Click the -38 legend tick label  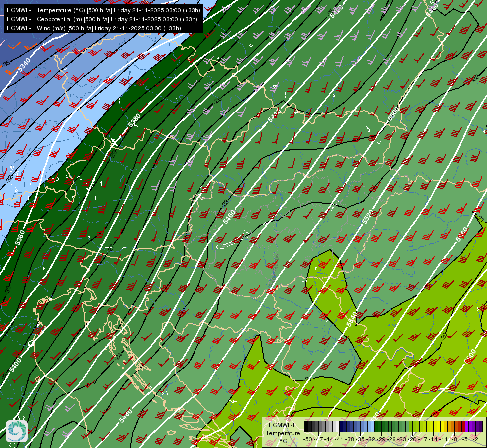(x=350, y=439)
